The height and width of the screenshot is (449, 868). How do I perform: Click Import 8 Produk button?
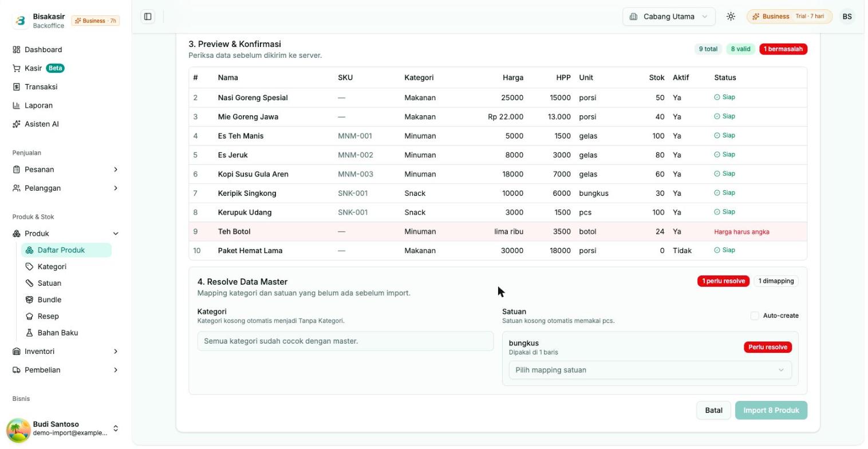tap(771, 411)
